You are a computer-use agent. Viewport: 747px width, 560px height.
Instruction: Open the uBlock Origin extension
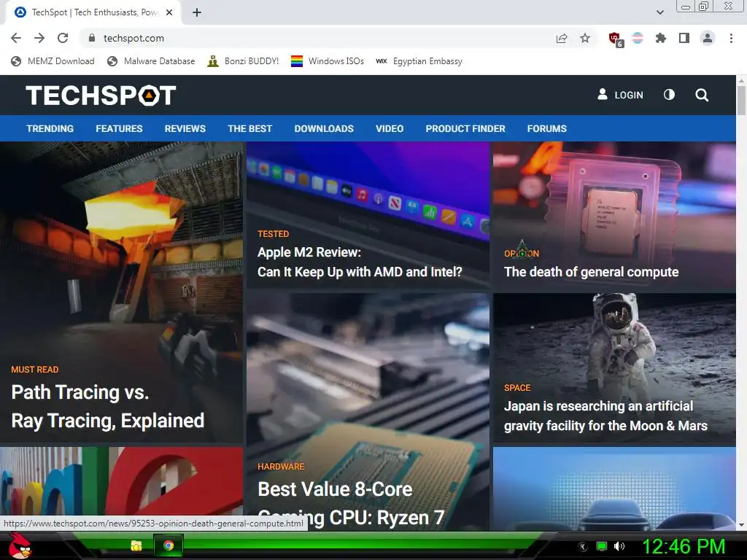616,39
